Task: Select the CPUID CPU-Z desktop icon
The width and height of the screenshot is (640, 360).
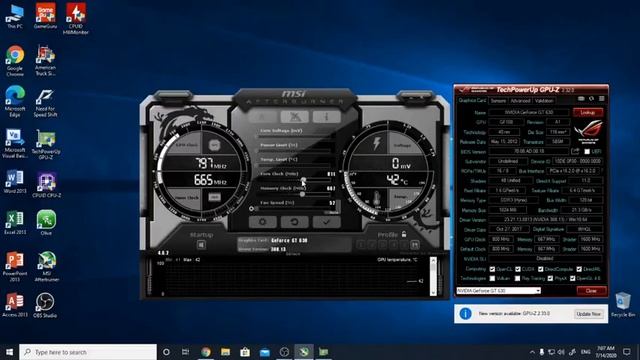Action: coord(46,185)
